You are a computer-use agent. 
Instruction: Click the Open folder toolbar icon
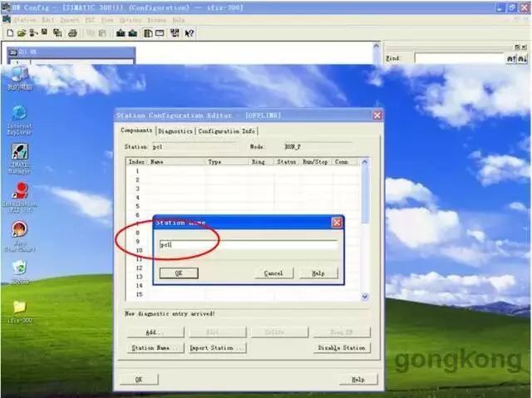20,33
